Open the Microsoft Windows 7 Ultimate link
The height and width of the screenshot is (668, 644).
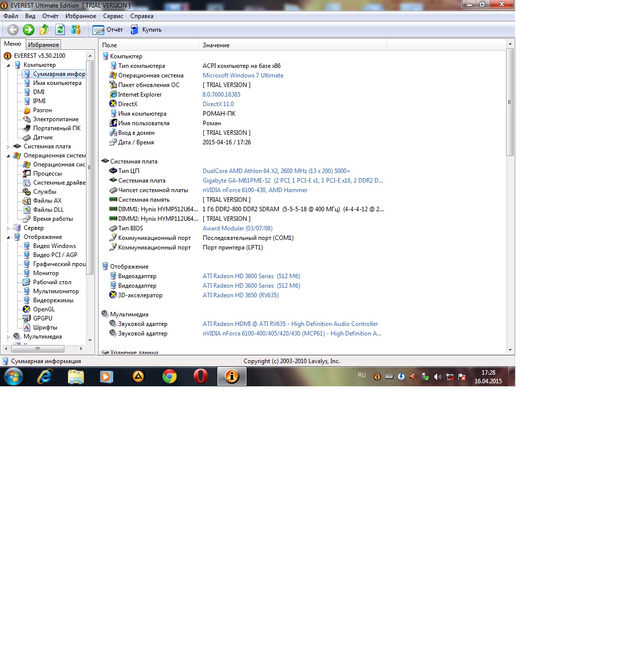[x=243, y=75]
